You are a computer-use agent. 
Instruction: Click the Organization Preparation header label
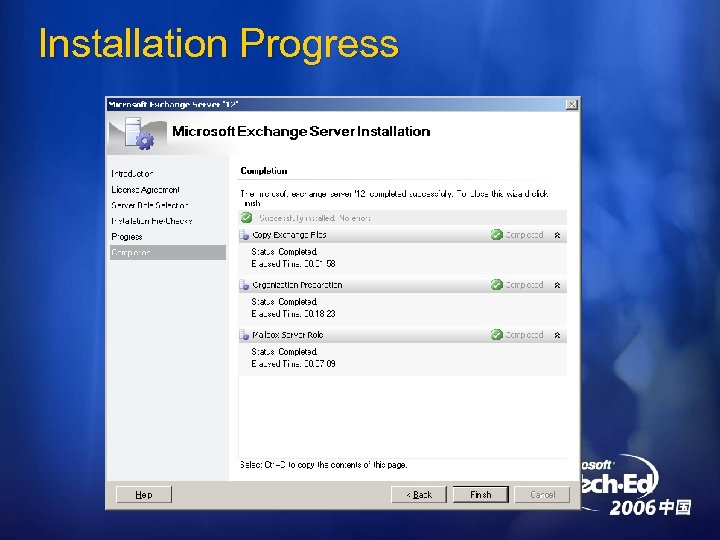coord(297,285)
